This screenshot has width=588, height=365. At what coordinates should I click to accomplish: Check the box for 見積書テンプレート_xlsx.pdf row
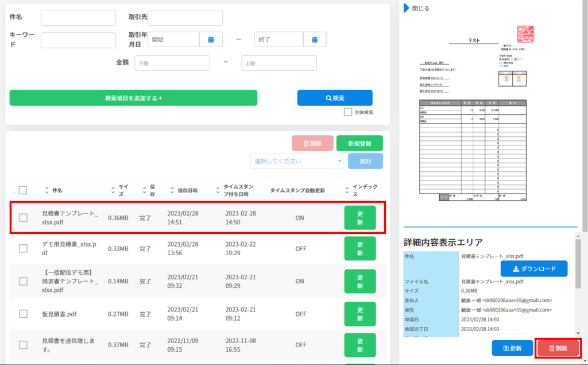coord(23,217)
